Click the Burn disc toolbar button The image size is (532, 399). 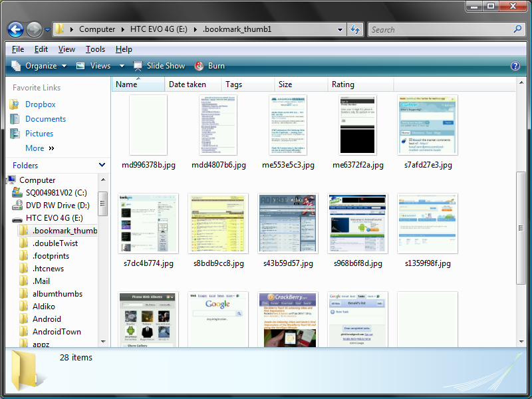click(209, 66)
